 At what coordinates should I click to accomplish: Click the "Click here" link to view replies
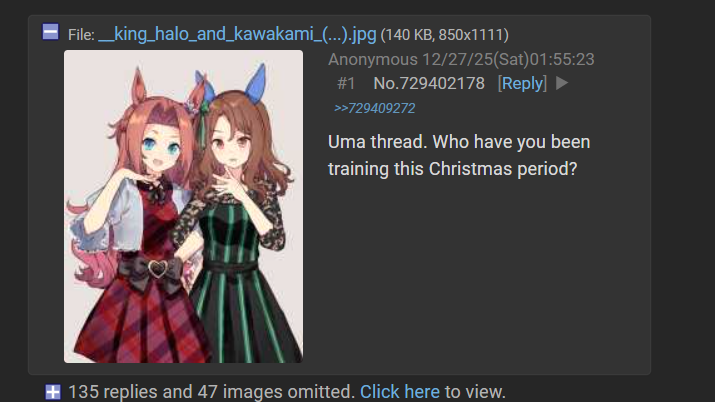coord(400,392)
